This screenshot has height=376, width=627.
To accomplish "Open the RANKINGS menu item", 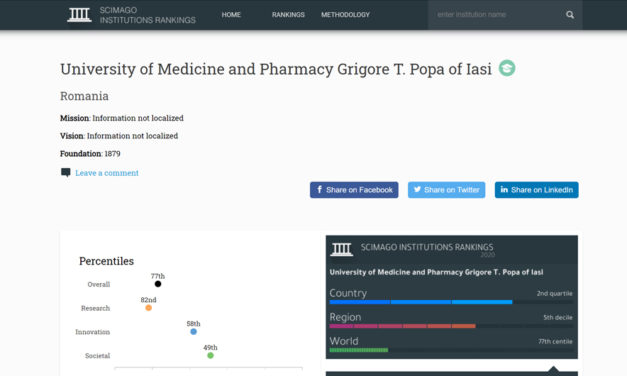I will 288,15.
